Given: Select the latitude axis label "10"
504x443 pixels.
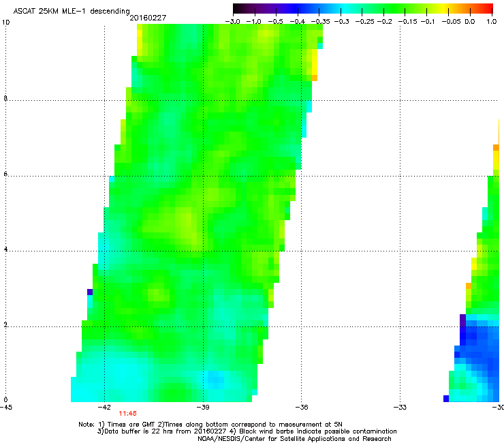Looking at the screenshot, I should (5, 22).
